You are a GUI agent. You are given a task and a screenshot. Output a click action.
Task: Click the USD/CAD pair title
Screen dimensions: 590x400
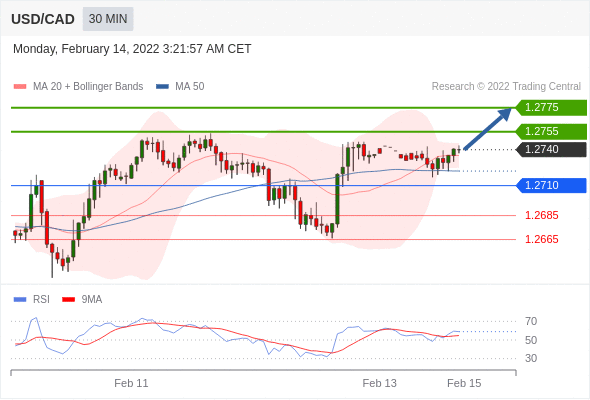point(43,19)
